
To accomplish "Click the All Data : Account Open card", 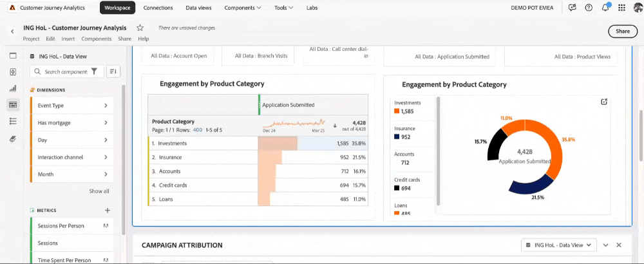I will pos(178,56).
